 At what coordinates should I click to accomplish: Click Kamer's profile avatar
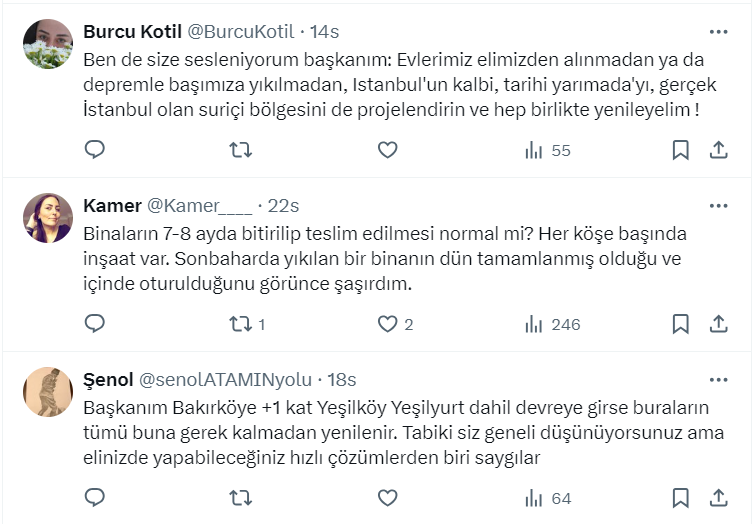[x=48, y=218]
